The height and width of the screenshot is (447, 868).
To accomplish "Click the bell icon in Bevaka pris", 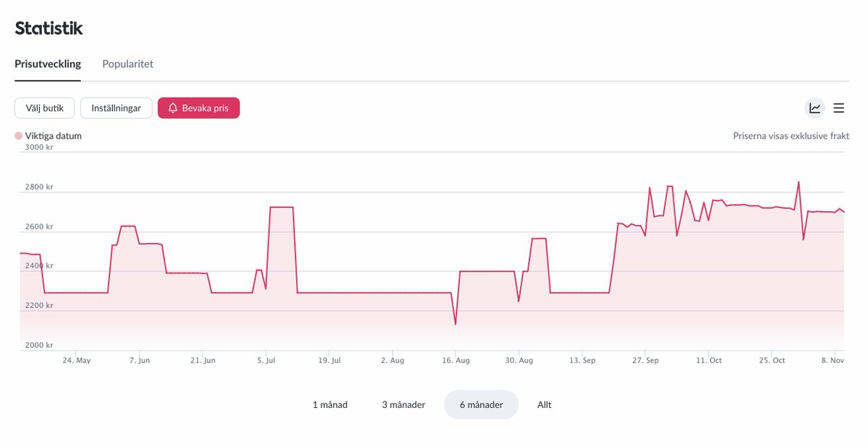I will [173, 108].
